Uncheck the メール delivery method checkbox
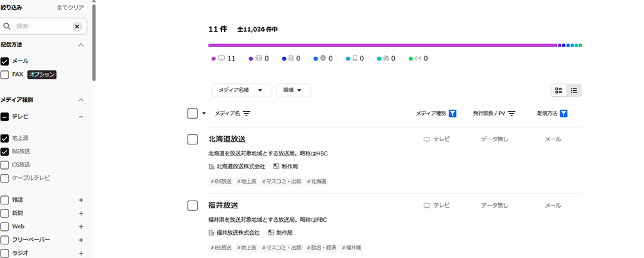The width and height of the screenshot is (644, 258). coord(5,61)
